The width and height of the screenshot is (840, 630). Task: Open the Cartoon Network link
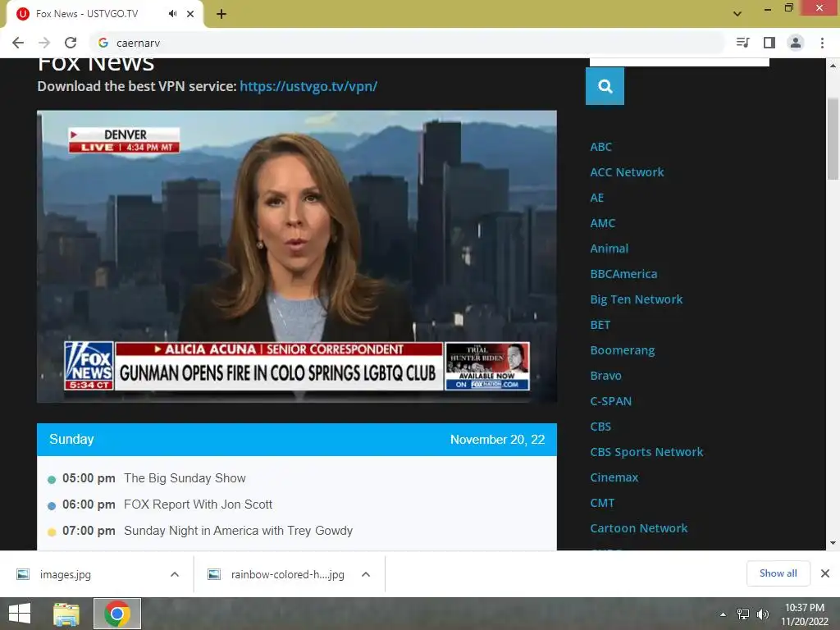click(638, 529)
